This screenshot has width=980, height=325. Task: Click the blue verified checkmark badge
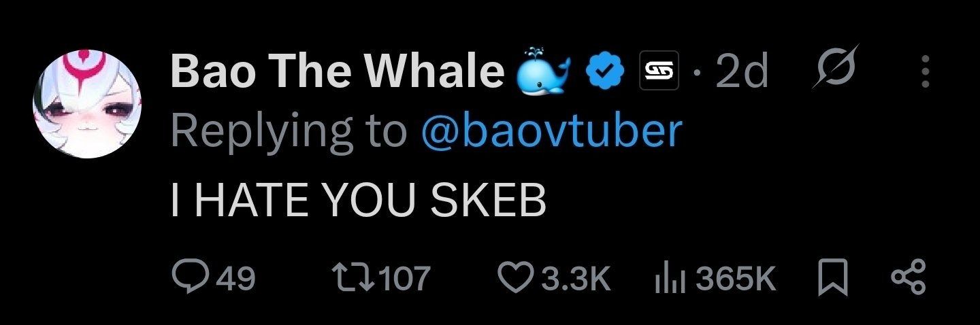(602, 71)
